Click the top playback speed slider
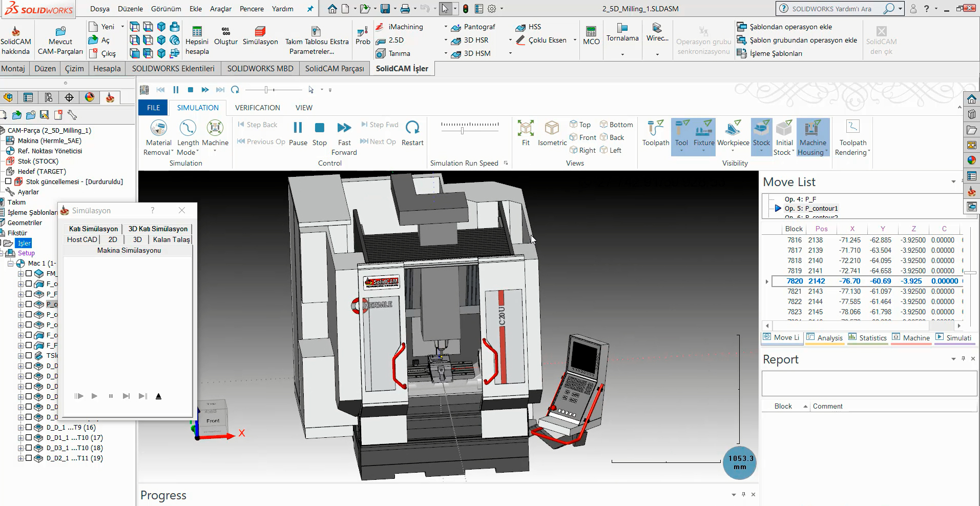The height and width of the screenshot is (506, 980). [266, 90]
